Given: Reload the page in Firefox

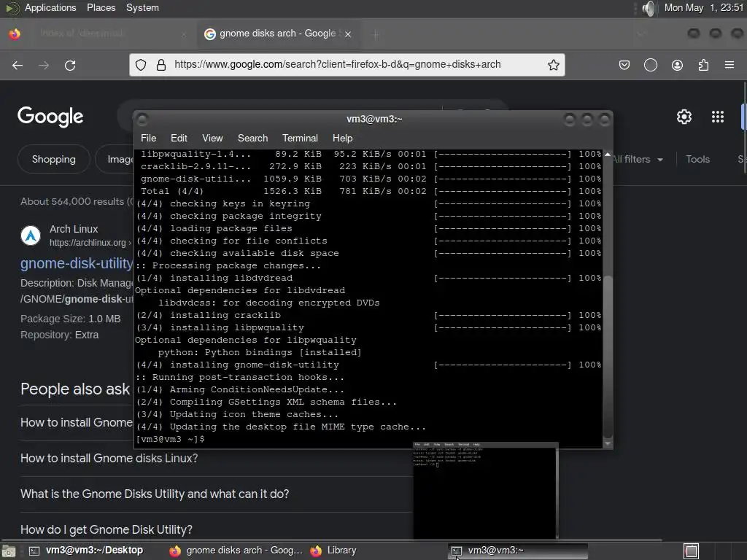Looking at the screenshot, I should click(x=70, y=65).
